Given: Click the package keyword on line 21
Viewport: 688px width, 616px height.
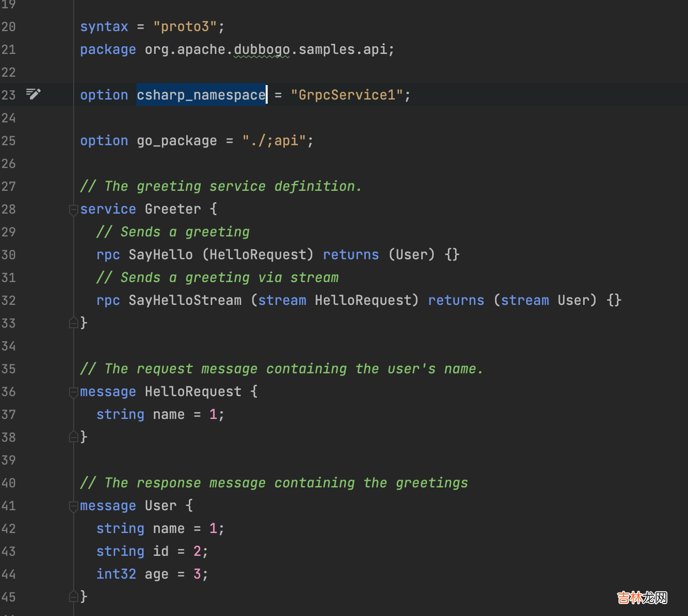Looking at the screenshot, I should click(x=108, y=49).
